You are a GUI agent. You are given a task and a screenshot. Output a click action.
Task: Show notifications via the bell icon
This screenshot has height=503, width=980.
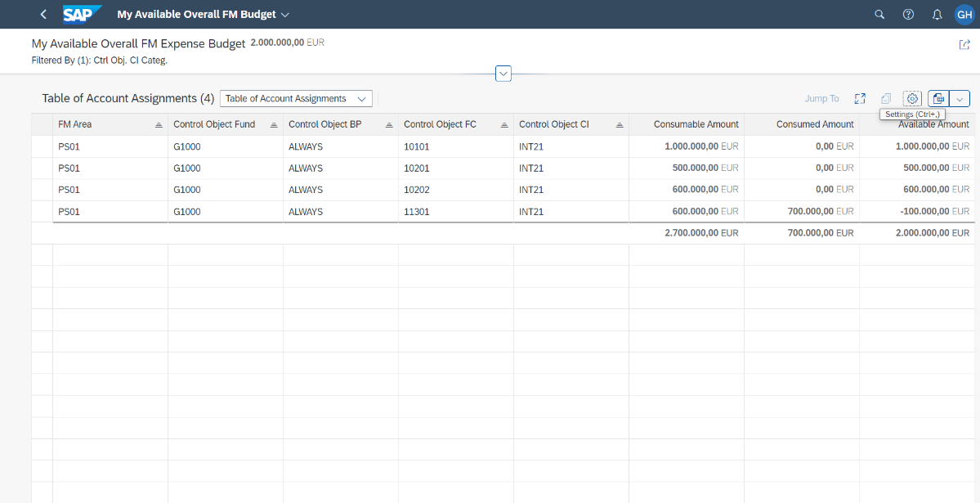click(x=937, y=15)
